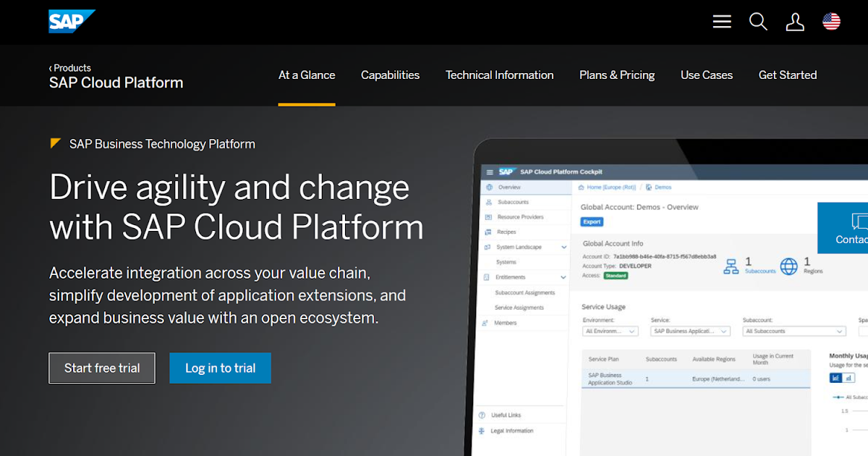Click the Export button

(x=592, y=221)
